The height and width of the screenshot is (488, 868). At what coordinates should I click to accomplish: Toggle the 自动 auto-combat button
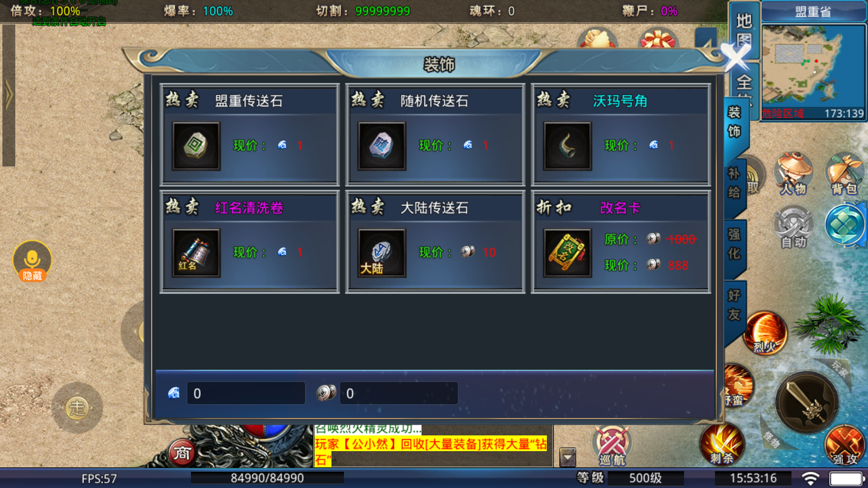[x=793, y=227]
